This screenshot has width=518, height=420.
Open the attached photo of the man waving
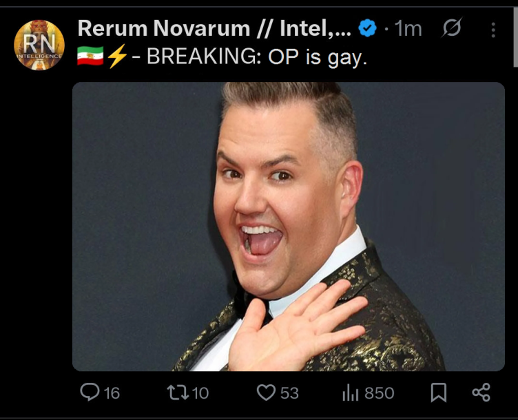[x=289, y=227]
